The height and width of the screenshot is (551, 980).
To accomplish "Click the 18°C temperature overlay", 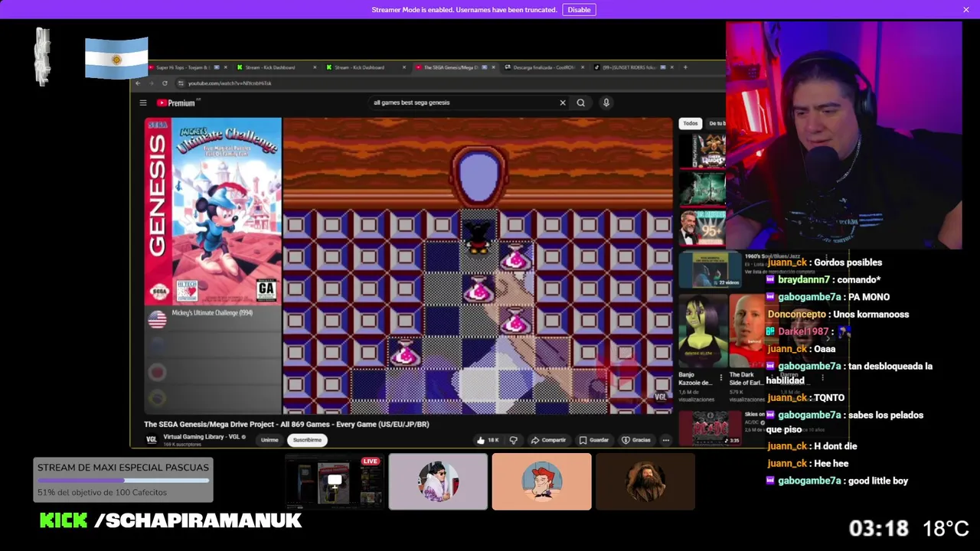I will [x=946, y=529].
